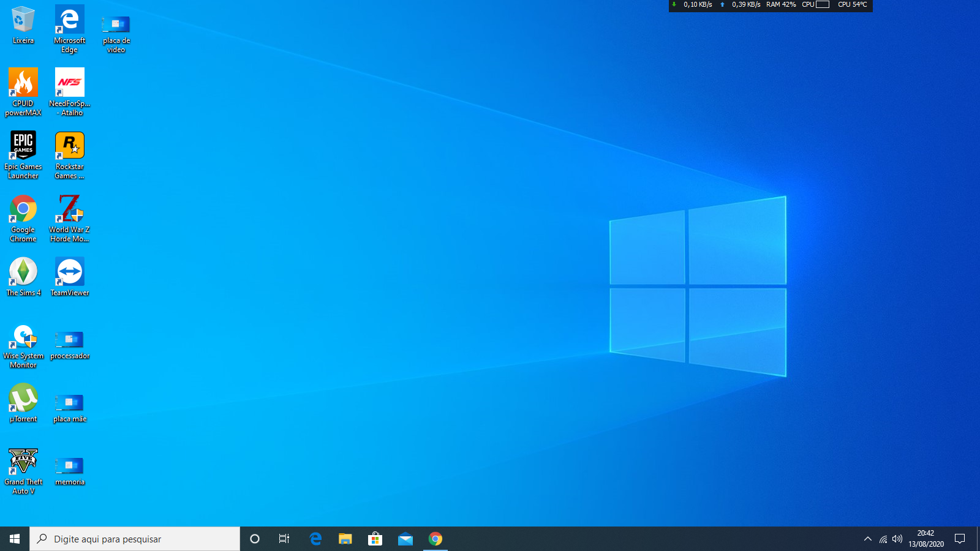This screenshot has height=551, width=980.
Task: Launch Edge from the taskbar
Action: click(x=315, y=539)
